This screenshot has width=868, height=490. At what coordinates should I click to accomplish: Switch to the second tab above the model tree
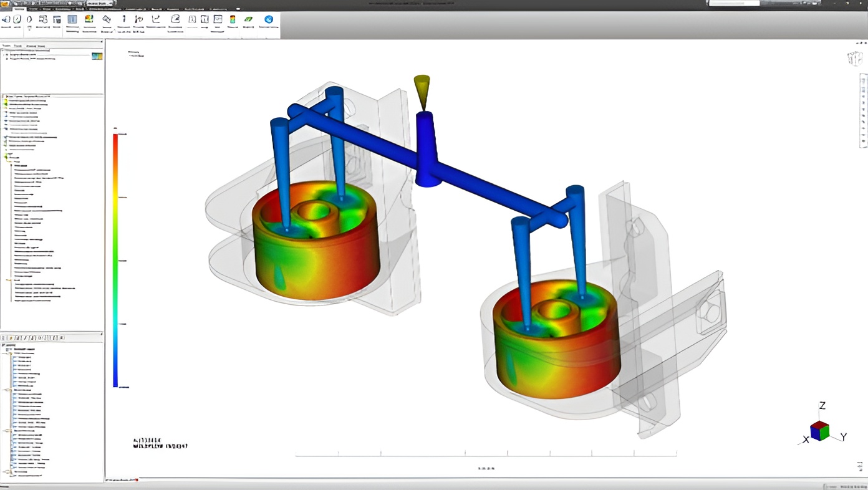(17, 46)
